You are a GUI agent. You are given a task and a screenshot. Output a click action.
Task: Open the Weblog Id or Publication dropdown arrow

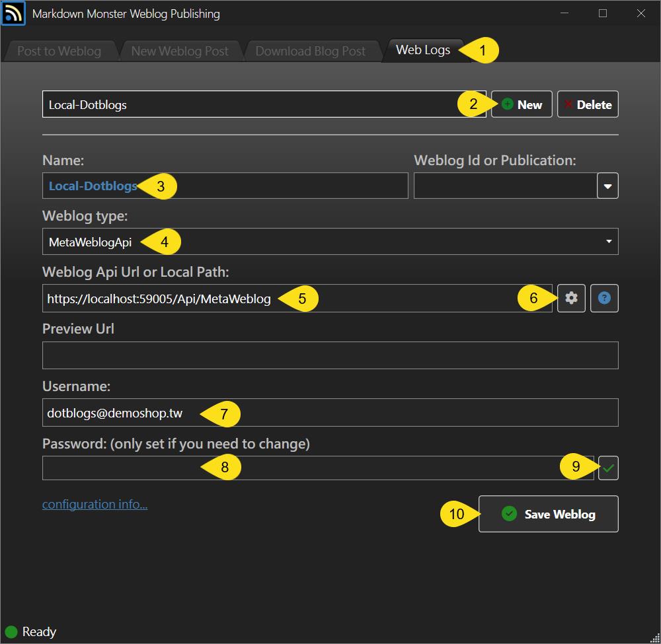click(x=607, y=186)
